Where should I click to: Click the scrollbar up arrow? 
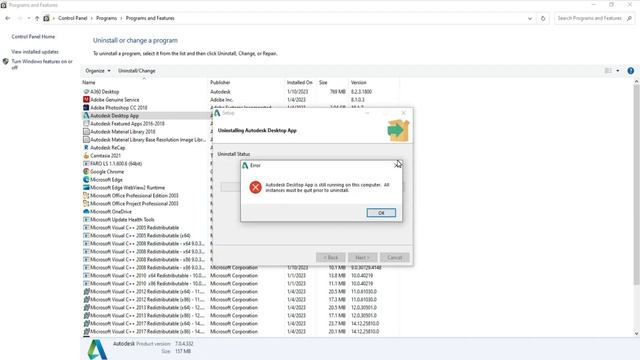[636, 82]
